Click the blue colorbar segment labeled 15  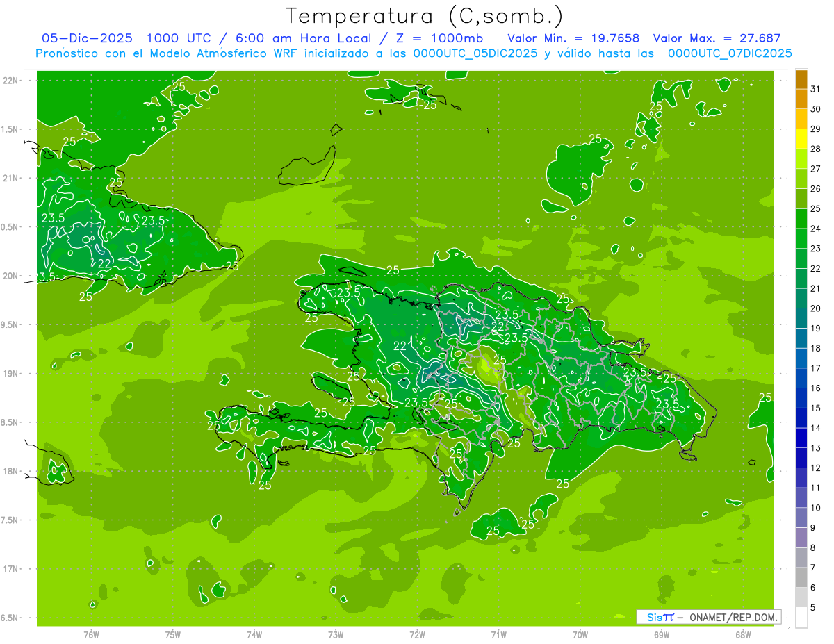coord(801,398)
